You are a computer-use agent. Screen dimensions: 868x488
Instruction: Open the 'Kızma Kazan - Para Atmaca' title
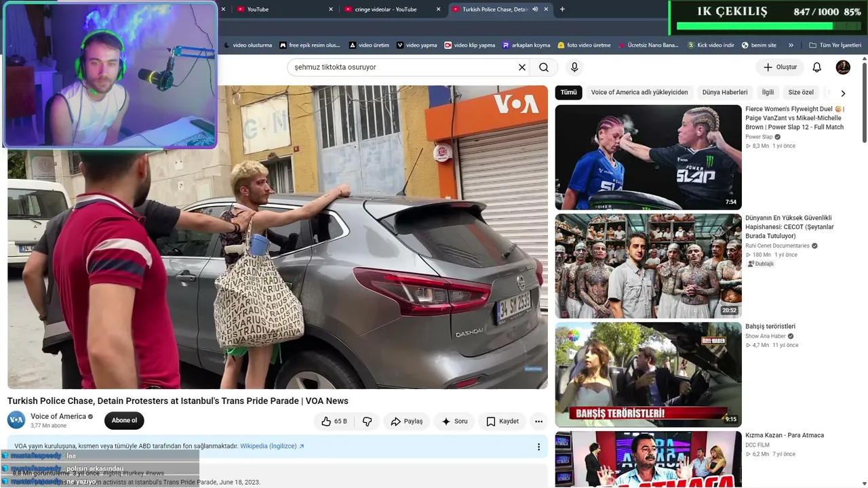785,435
